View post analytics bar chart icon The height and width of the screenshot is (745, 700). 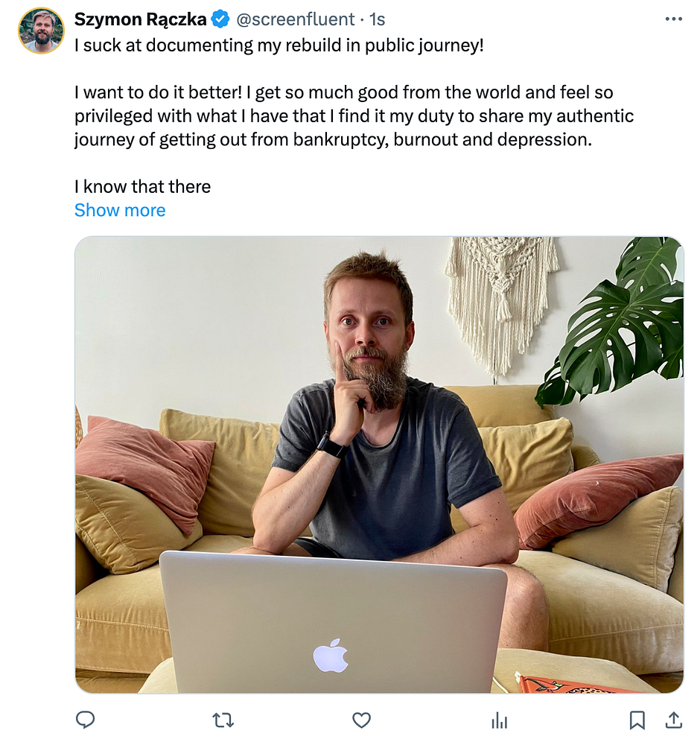[500, 720]
